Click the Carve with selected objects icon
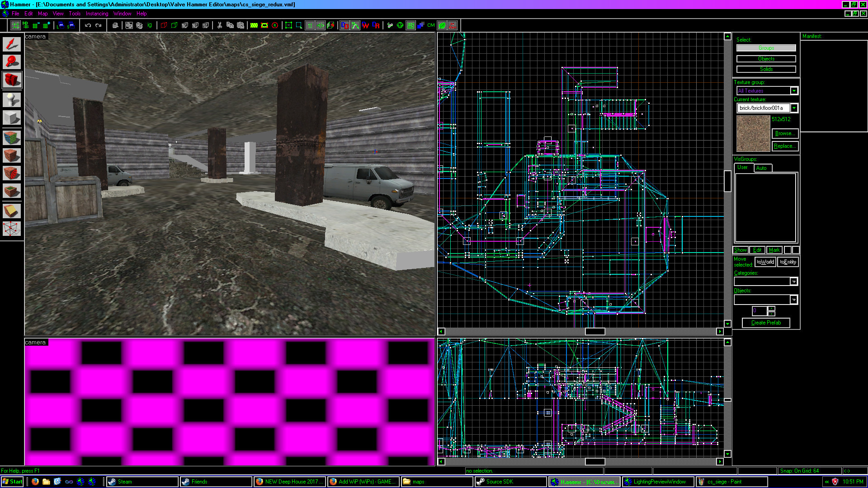868x488 pixels. (116, 25)
